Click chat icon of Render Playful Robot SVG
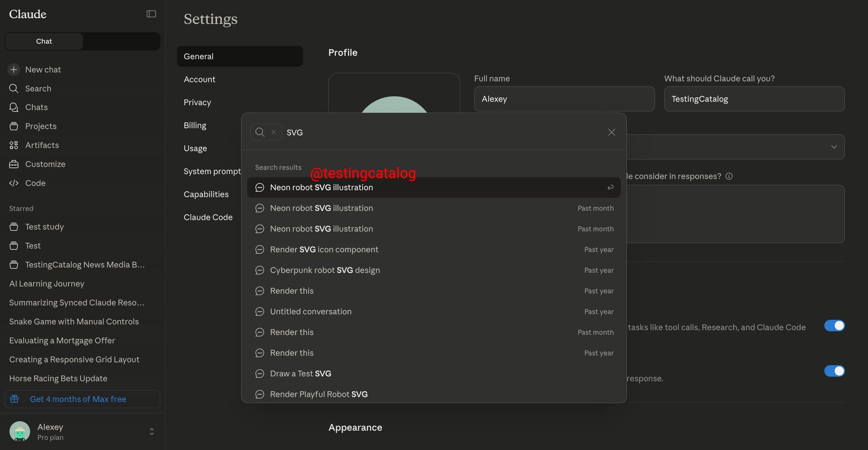The width and height of the screenshot is (868, 450). coord(260,394)
